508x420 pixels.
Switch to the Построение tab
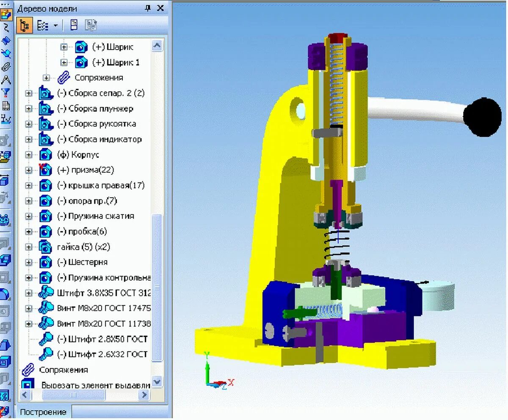point(43,412)
